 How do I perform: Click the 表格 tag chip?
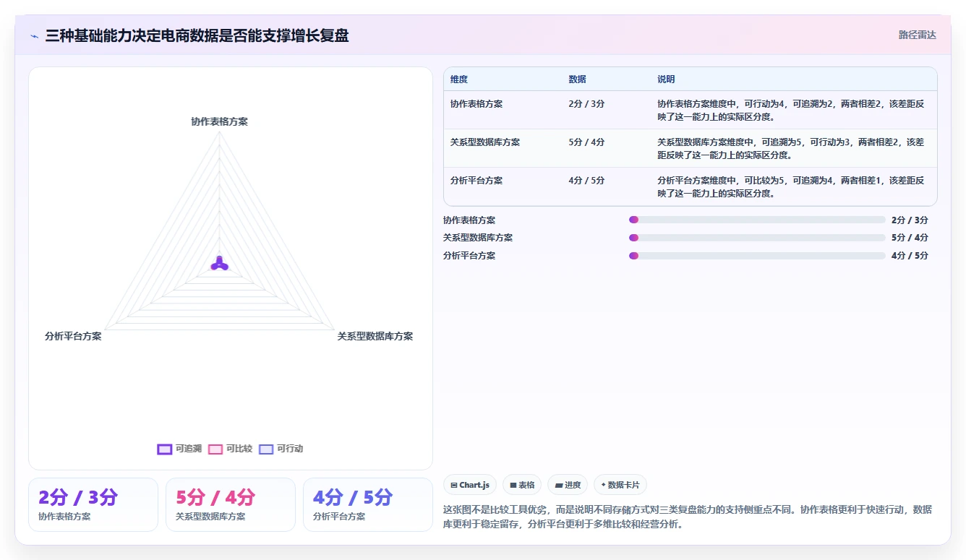click(522, 485)
